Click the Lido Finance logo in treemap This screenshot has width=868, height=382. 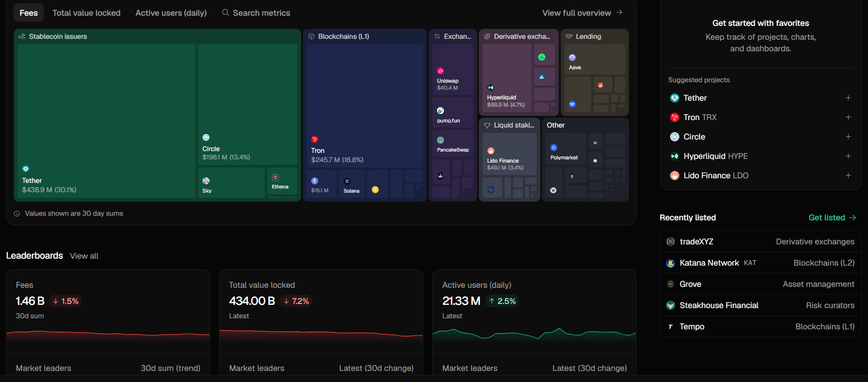(491, 151)
